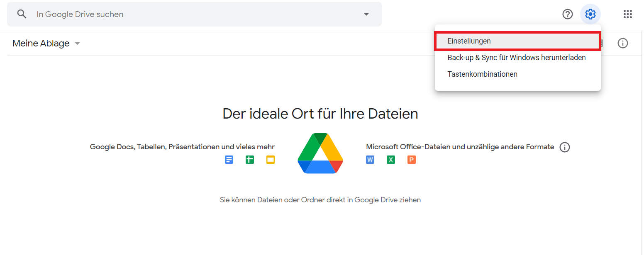Open the help question mark icon
This screenshot has height=255, width=644.
click(x=568, y=14)
